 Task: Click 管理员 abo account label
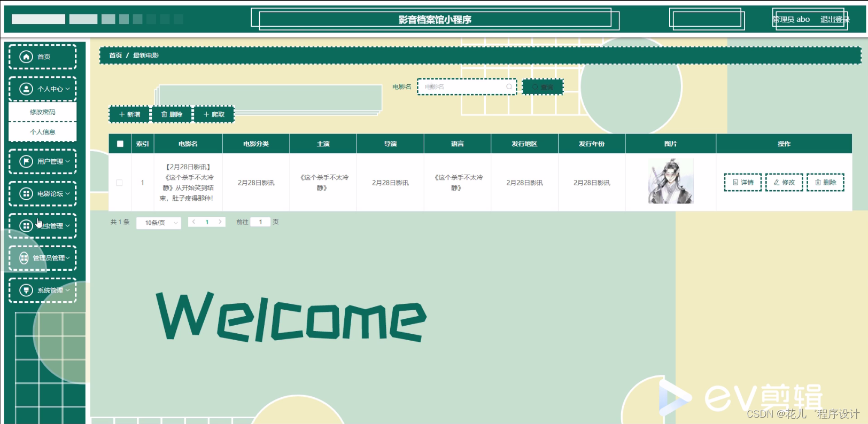(791, 19)
